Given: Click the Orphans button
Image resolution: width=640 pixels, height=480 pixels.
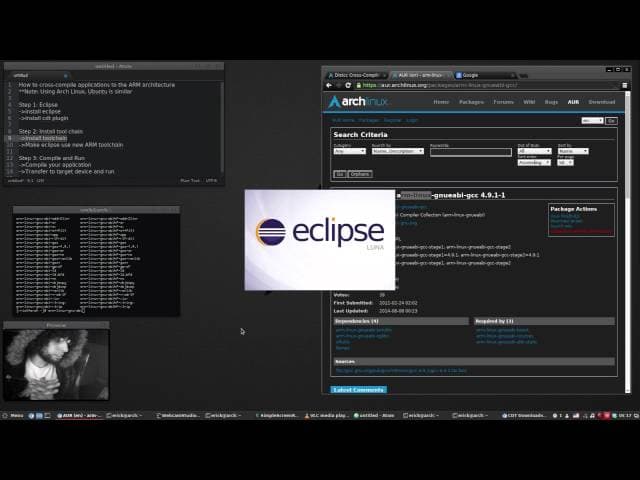Looking at the screenshot, I should (x=360, y=174).
